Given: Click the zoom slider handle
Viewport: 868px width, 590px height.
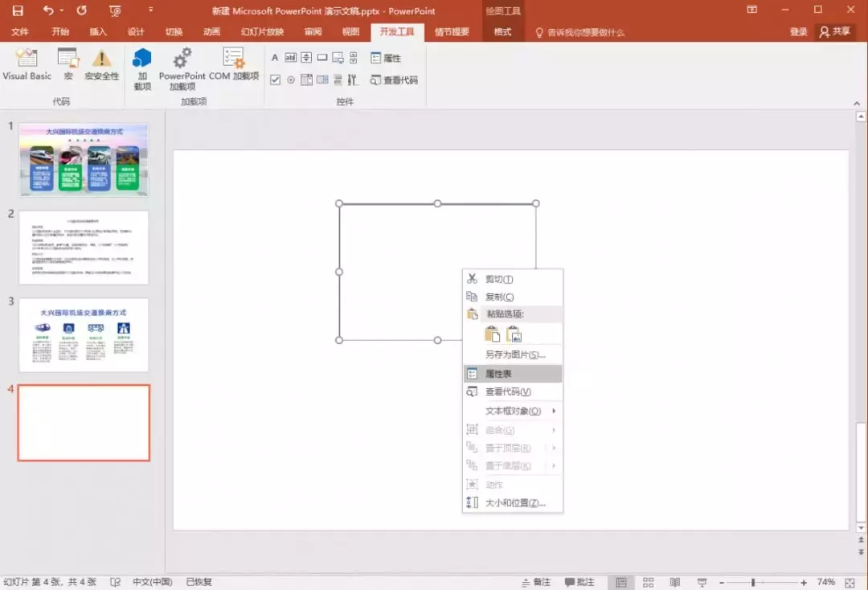Looking at the screenshot, I should (753, 582).
